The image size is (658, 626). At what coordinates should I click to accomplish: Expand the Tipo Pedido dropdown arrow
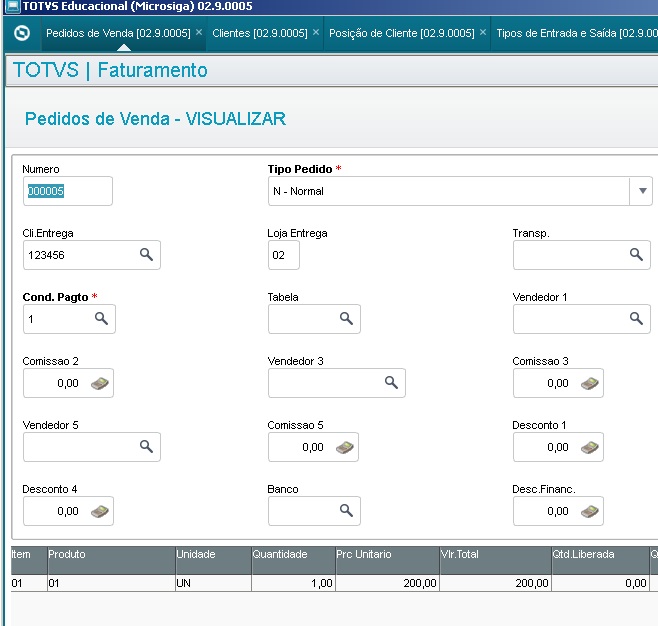642,191
